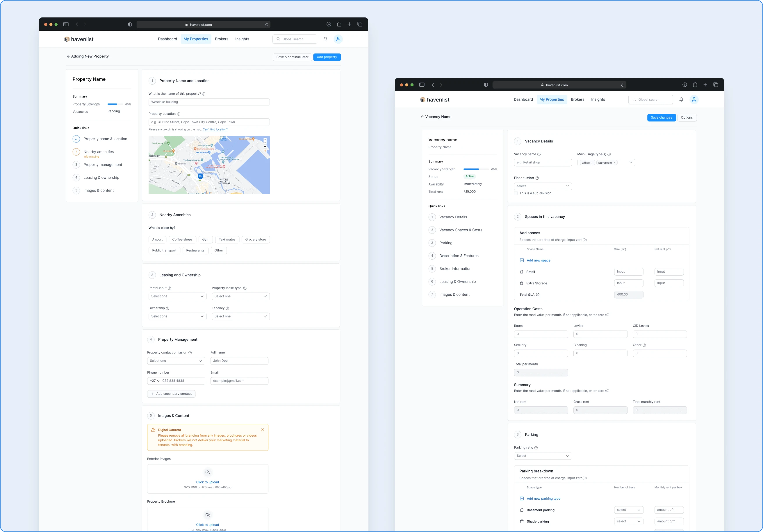Screen dimensions: 763x532
Task: Click the Save changes button
Action: coord(661,118)
